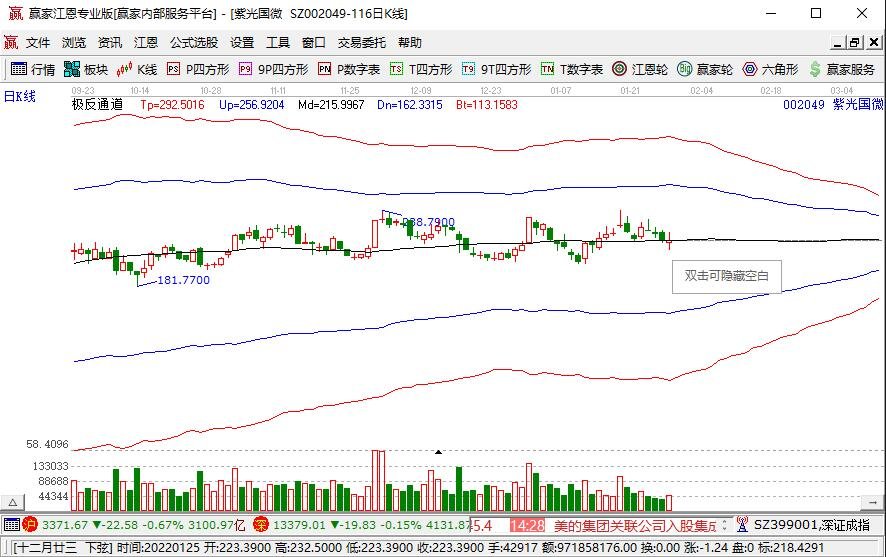This screenshot has height=557, width=886.
Task: Switch to the K线 candlestick chart
Action: point(137,69)
